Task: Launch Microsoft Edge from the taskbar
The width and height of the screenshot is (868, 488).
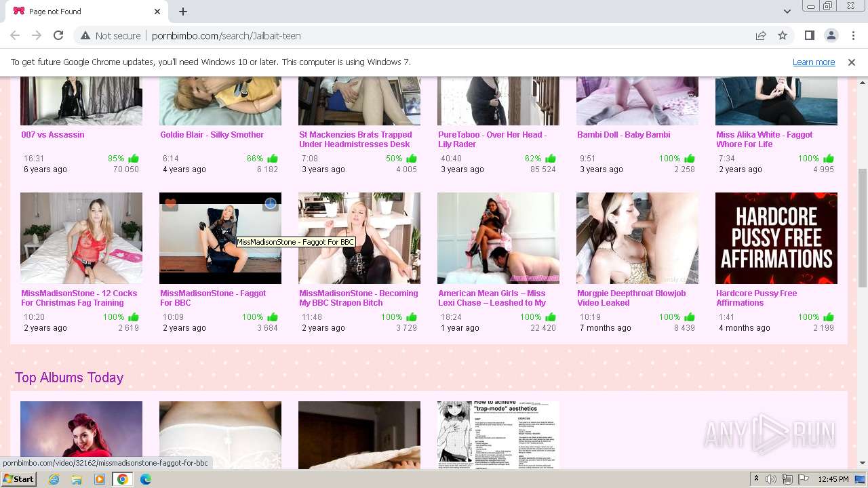Action: tap(145, 479)
